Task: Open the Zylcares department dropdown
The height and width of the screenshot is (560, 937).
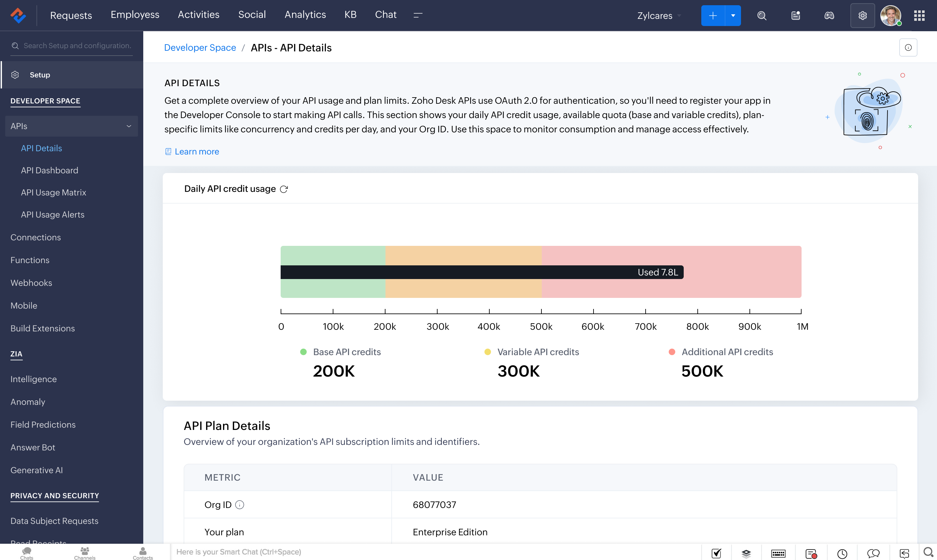Action: click(x=659, y=16)
